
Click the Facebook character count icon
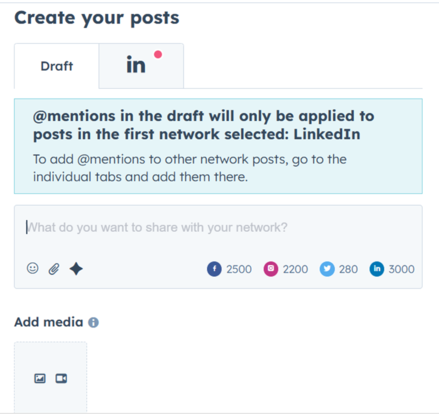[214, 269]
